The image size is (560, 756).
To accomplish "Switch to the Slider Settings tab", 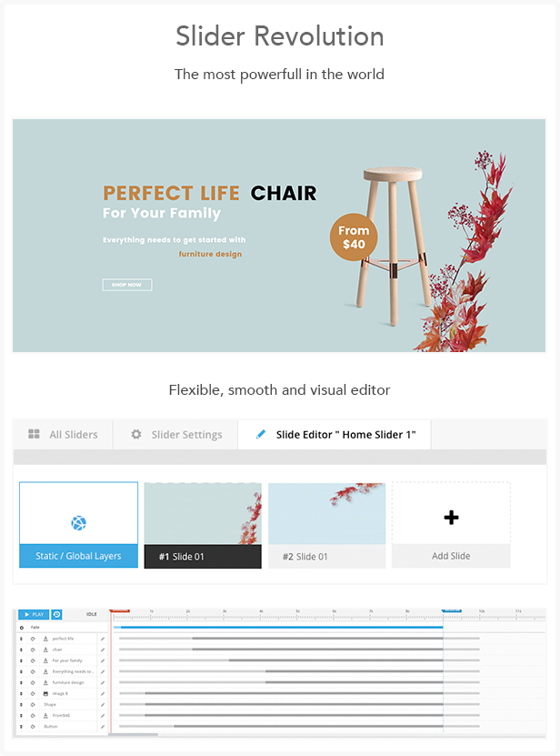I will pyautogui.click(x=175, y=435).
